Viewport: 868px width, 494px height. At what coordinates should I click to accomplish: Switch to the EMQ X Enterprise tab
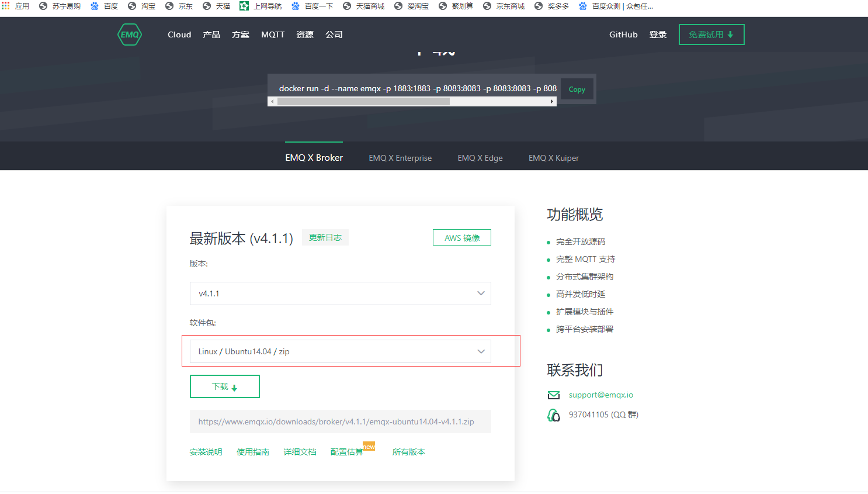(x=400, y=158)
